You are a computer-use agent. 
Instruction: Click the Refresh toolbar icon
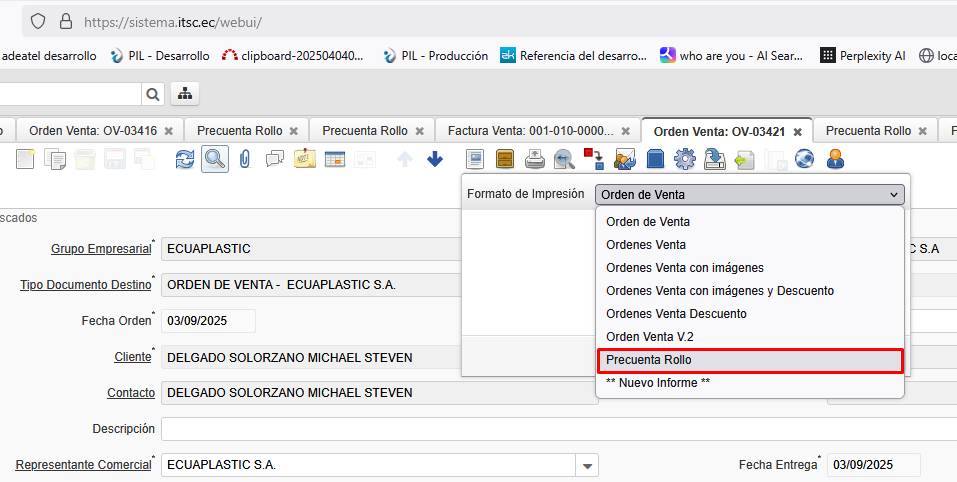click(185, 159)
